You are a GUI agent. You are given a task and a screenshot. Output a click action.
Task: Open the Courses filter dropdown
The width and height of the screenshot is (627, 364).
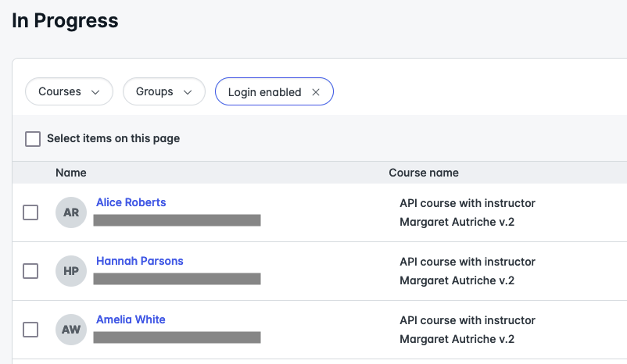pyautogui.click(x=70, y=91)
